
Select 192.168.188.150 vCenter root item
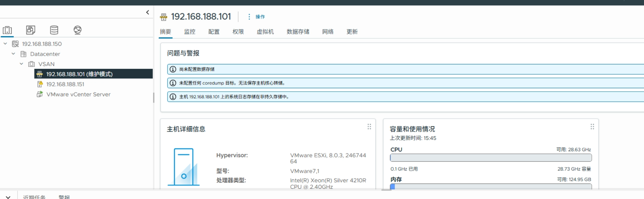[42, 44]
